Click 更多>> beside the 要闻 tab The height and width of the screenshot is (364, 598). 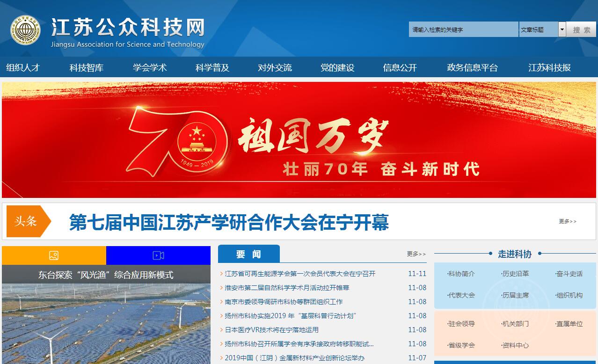tap(416, 254)
